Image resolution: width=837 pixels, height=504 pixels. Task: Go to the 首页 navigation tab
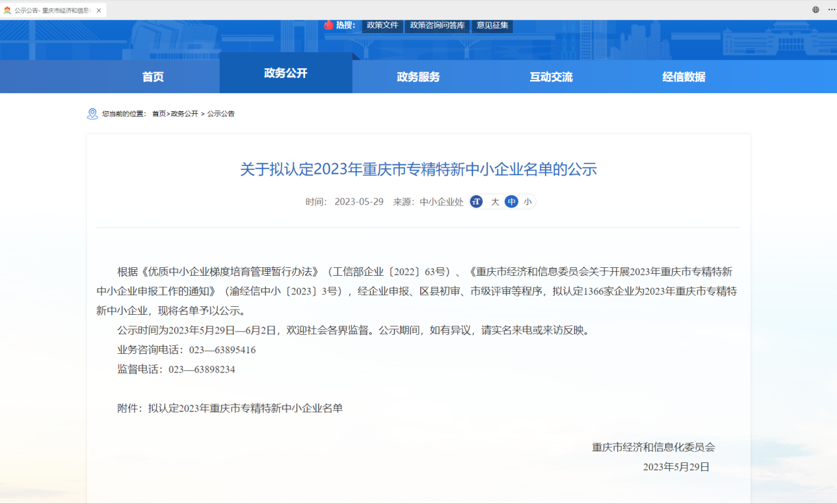pos(153,77)
